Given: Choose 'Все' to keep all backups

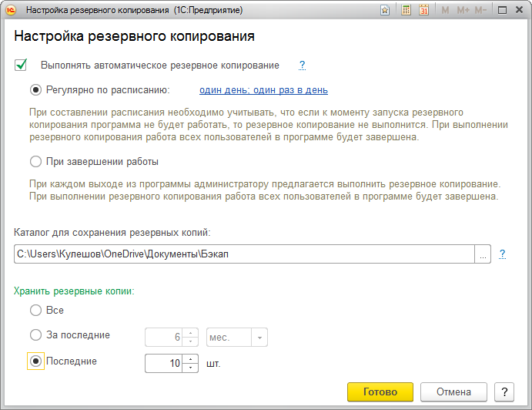Looking at the screenshot, I should [x=35, y=311].
